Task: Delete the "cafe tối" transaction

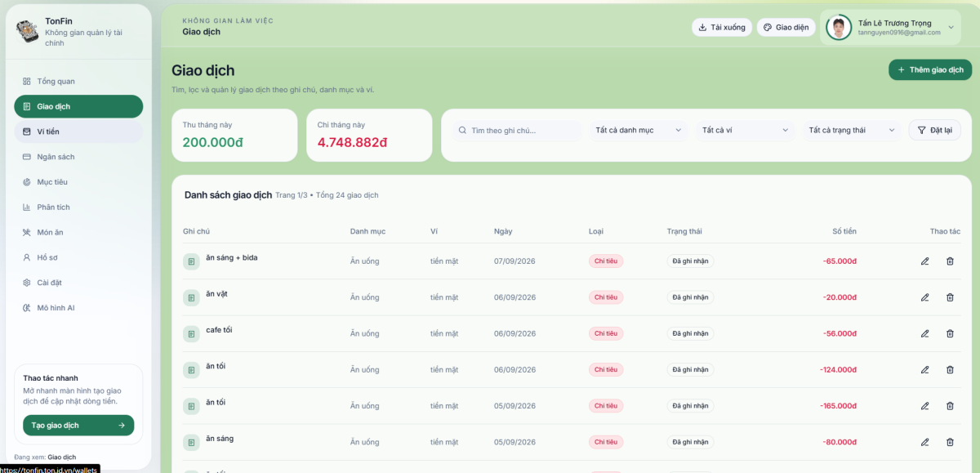Action: click(950, 333)
